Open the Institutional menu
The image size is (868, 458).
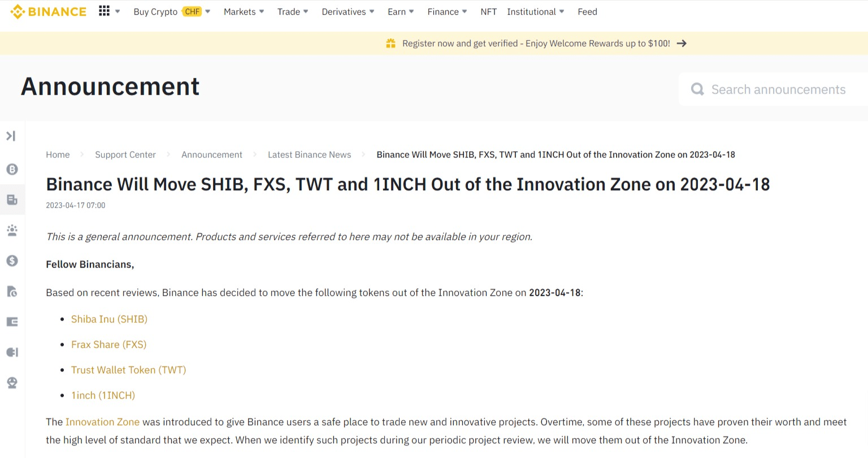pos(531,11)
